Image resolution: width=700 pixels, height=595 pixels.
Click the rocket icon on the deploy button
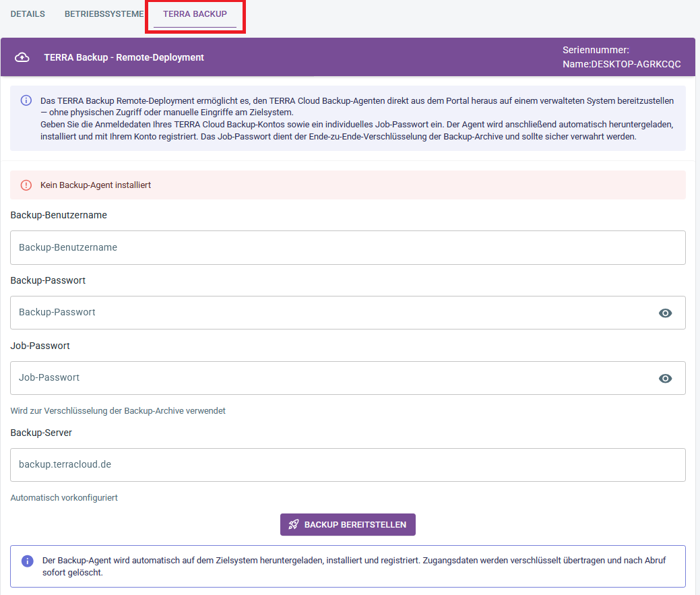click(x=294, y=524)
